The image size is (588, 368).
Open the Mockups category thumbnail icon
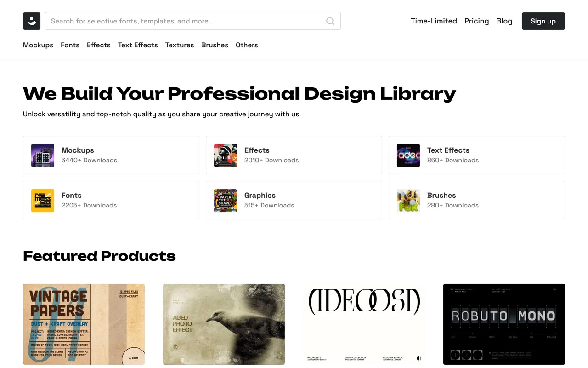[x=43, y=155]
